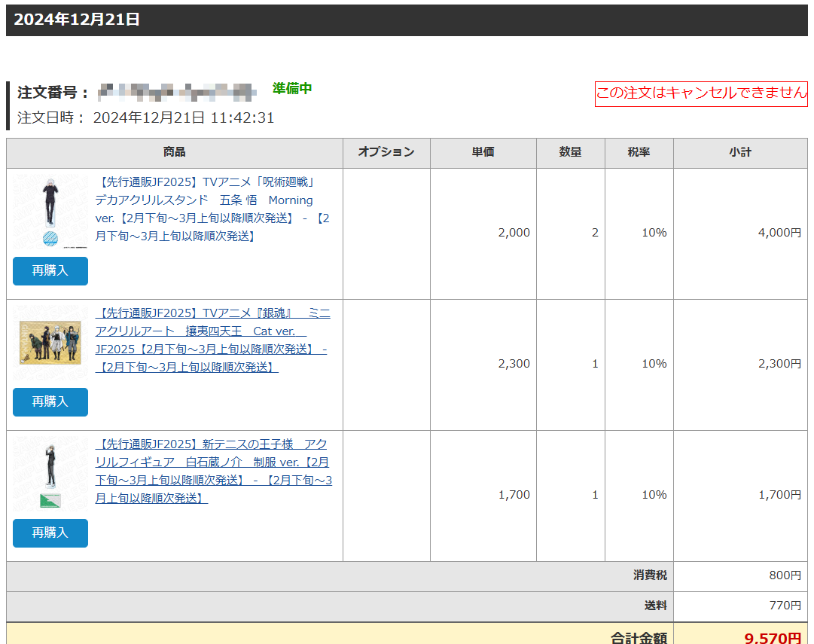814x644 pixels.
Task: Click the オプション column header
Action: tap(386, 152)
